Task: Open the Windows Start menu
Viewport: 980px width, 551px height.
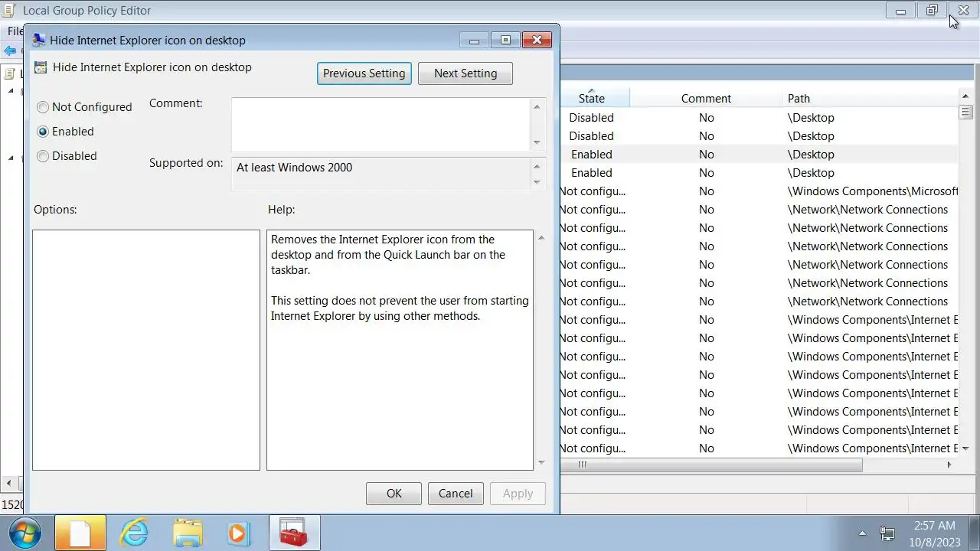Action: [25, 533]
